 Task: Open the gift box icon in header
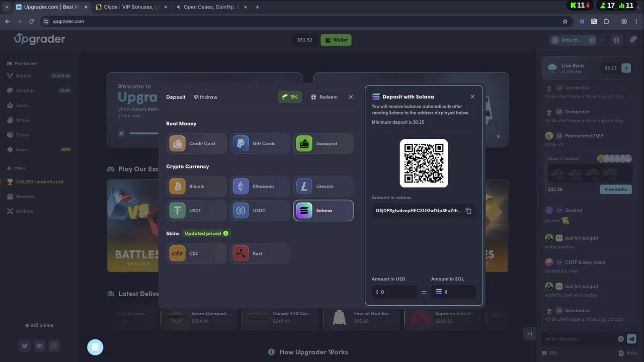click(616, 40)
